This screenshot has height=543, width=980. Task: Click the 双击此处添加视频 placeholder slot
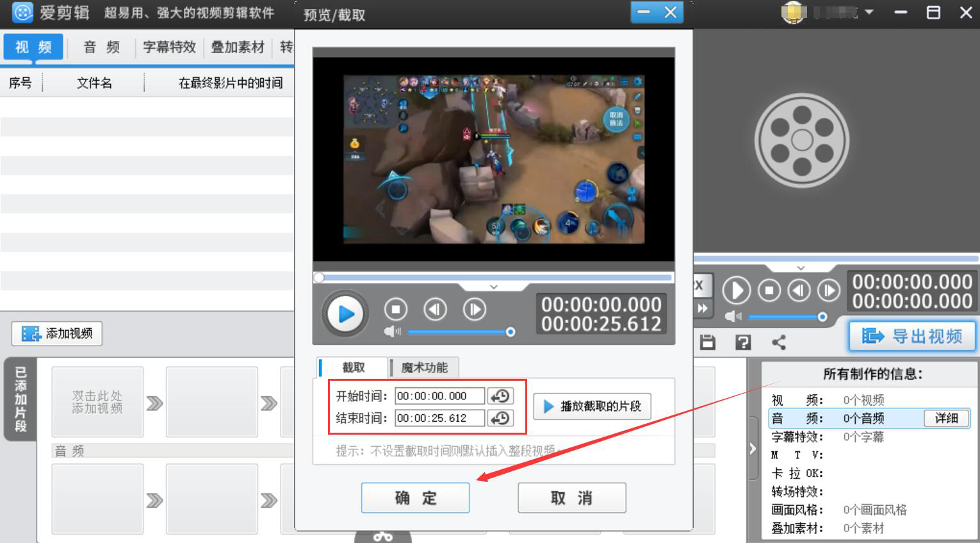click(x=97, y=402)
